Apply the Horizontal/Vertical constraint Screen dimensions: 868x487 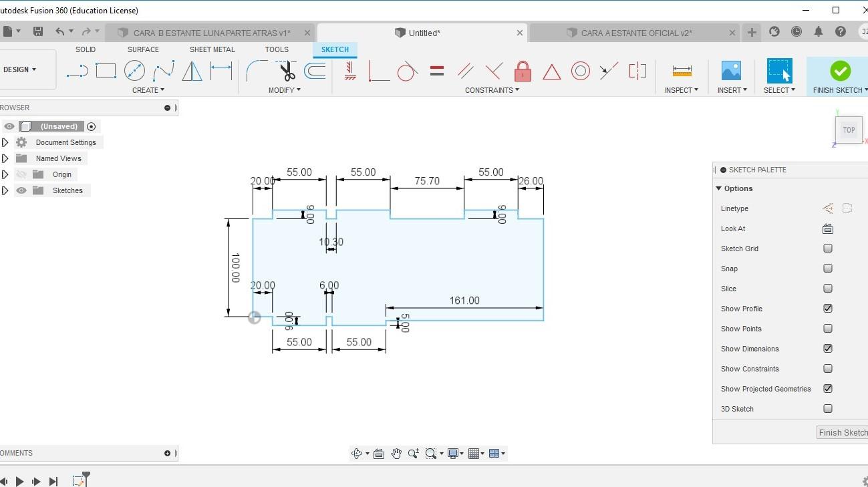(x=350, y=71)
